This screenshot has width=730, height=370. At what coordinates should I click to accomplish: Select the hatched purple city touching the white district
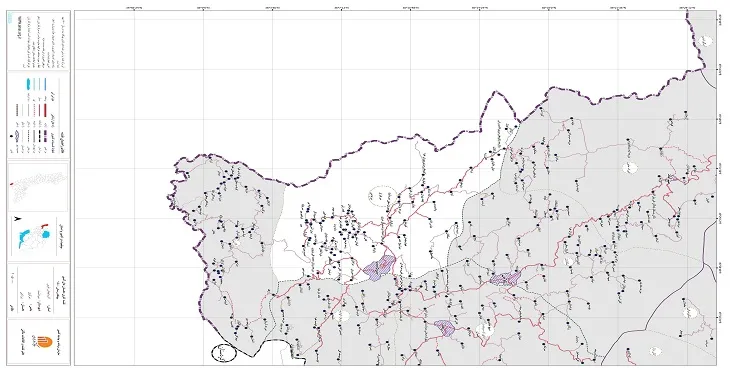pos(379,267)
